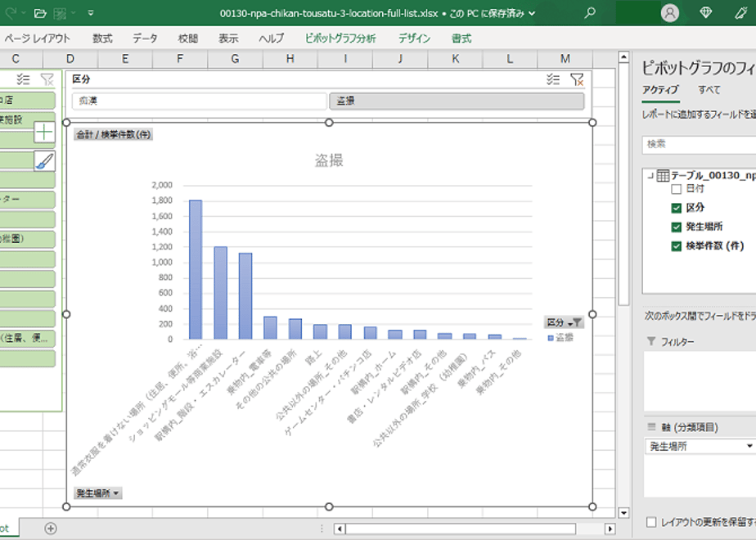Clear filter icon in left slicer
This screenshot has width=756, height=540.
(47, 79)
